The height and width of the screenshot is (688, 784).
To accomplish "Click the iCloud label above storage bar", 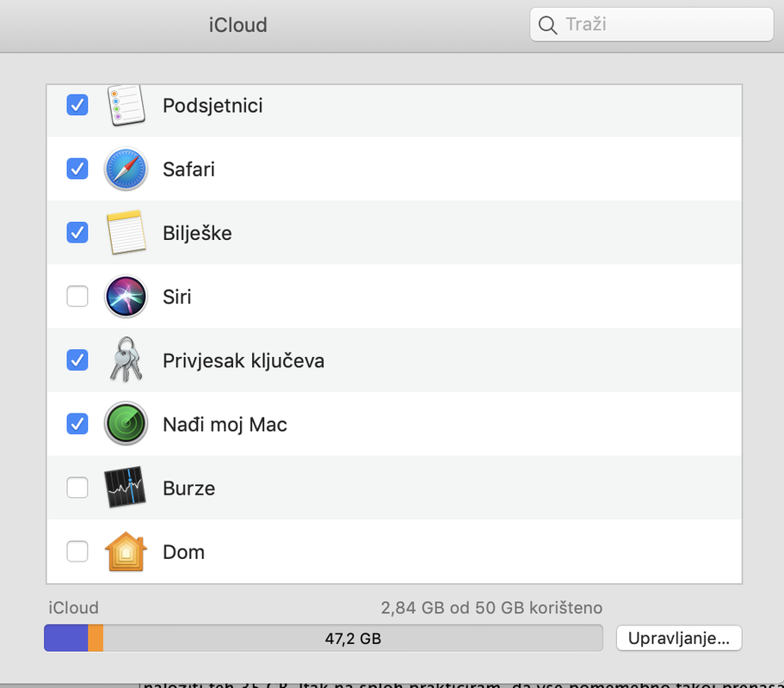I will pyautogui.click(x=73, y=608).
